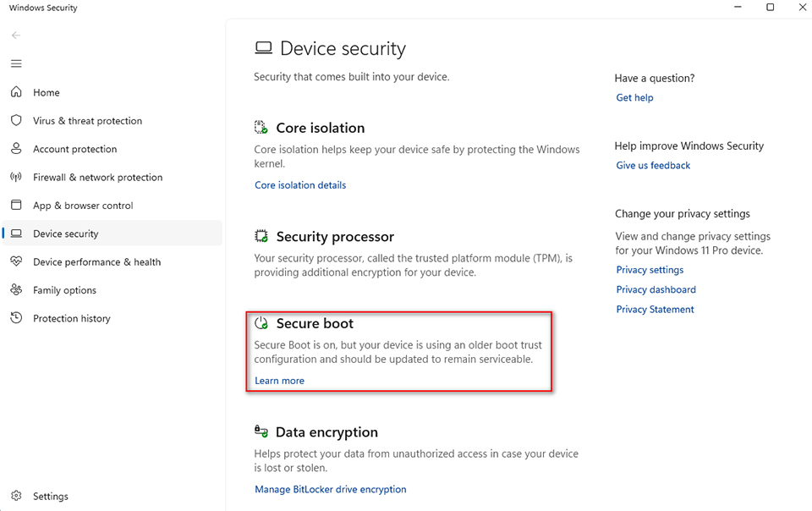Click the Protection history clock icon
This screenshot has height=511, width=812.
[16, 318]
